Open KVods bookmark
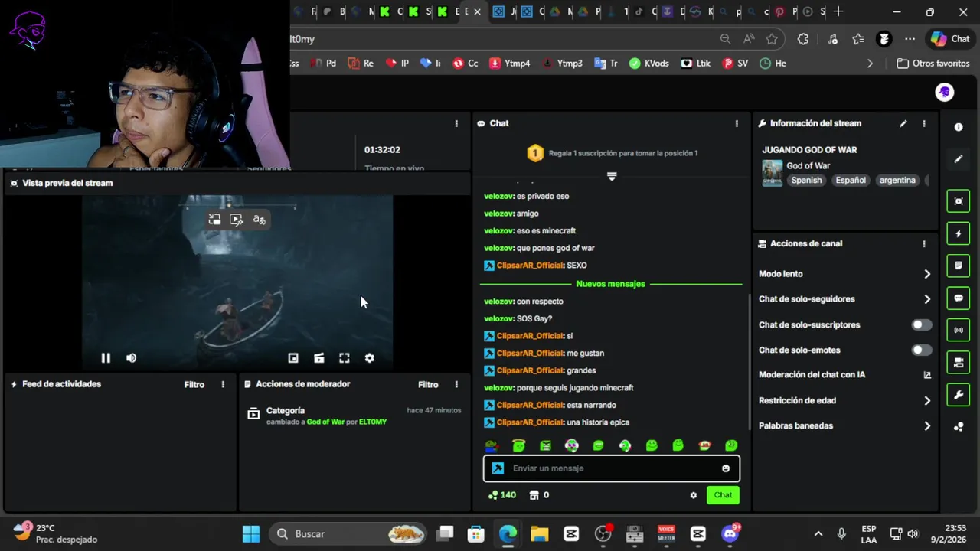 [x=648, y=64]
